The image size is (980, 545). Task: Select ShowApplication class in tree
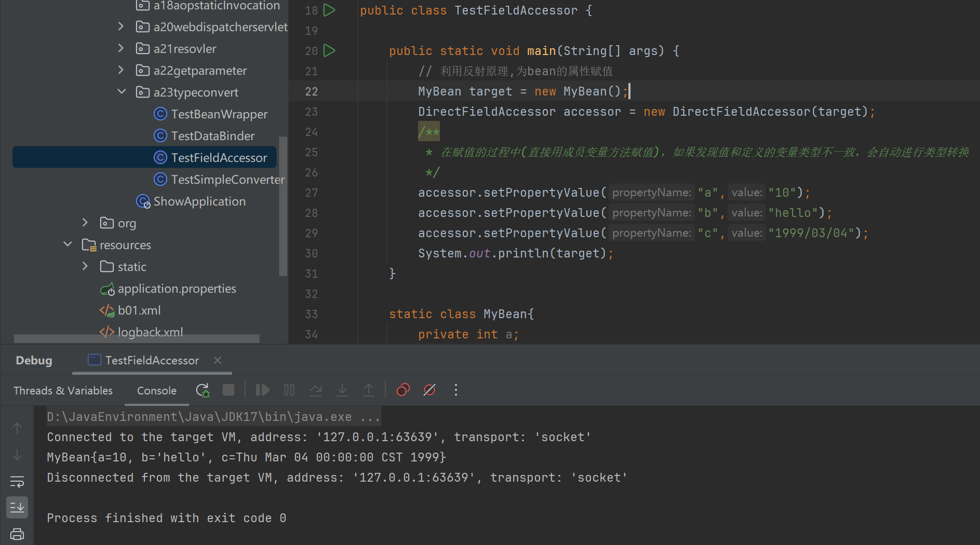tap(199, 201)
